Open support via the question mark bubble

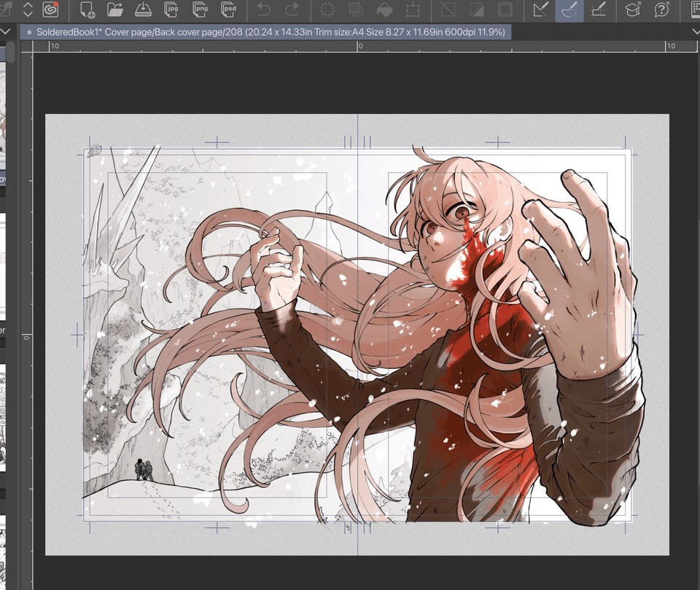661,9
